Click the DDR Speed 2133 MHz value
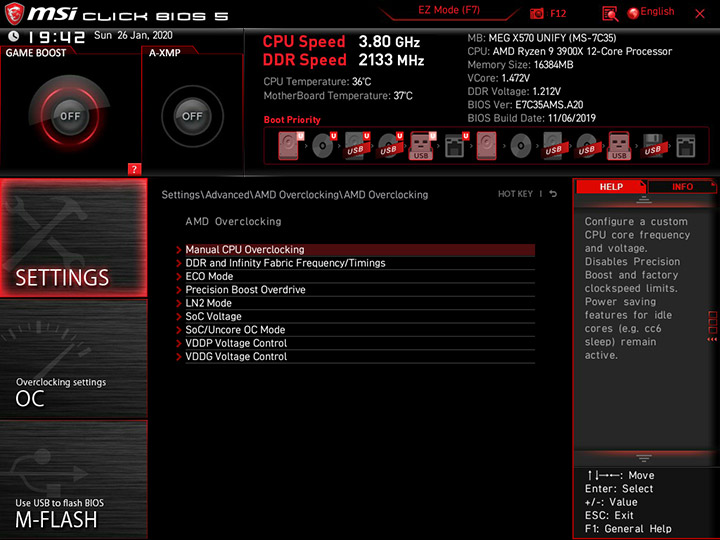Viewport: 720px width, 540px height. (391, 60)
